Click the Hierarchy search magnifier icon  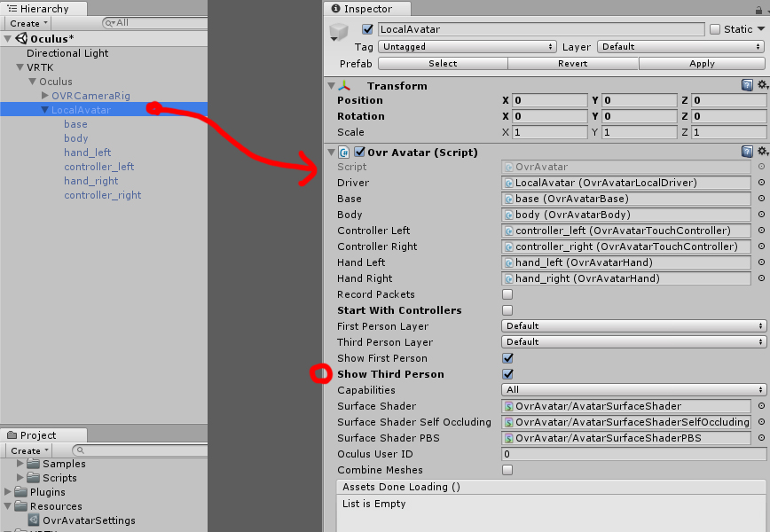point(109,23)
